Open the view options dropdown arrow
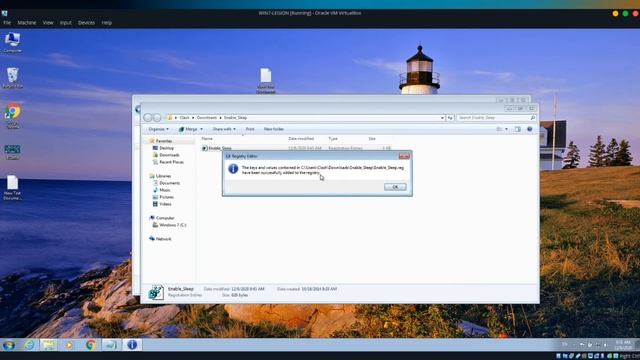This screenshot has width=640, height=360. (x=507, y=129)
